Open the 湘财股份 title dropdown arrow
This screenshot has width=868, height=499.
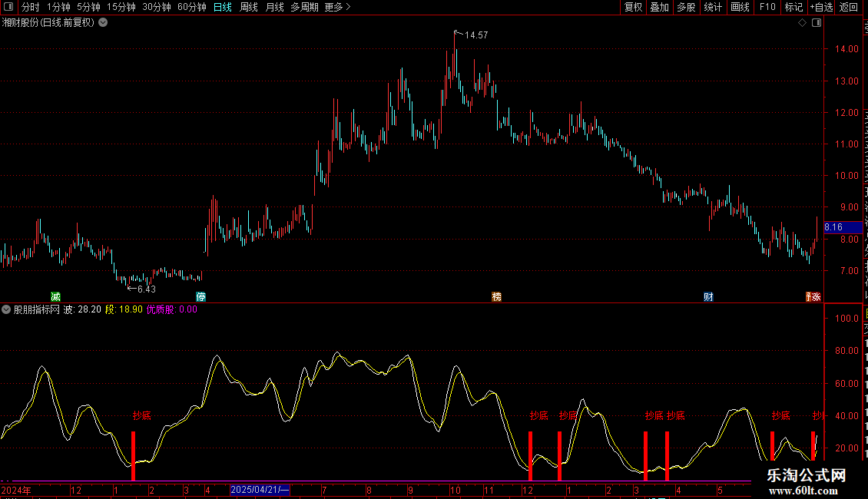coord(103,23)
